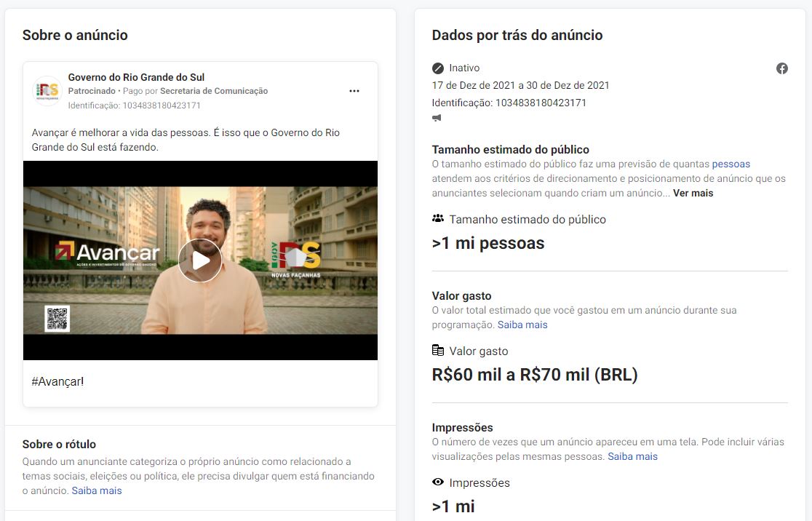The image size is (812, 521).
Task: Click the Governo do RS profile logo
Action: pyautogui.click(x=47, y=91)
